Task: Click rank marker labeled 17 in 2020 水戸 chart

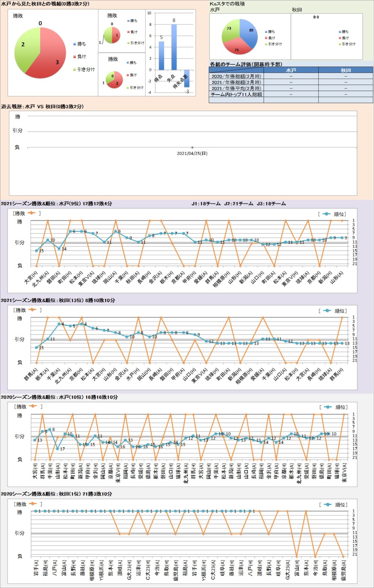Action: click(58, 448)
